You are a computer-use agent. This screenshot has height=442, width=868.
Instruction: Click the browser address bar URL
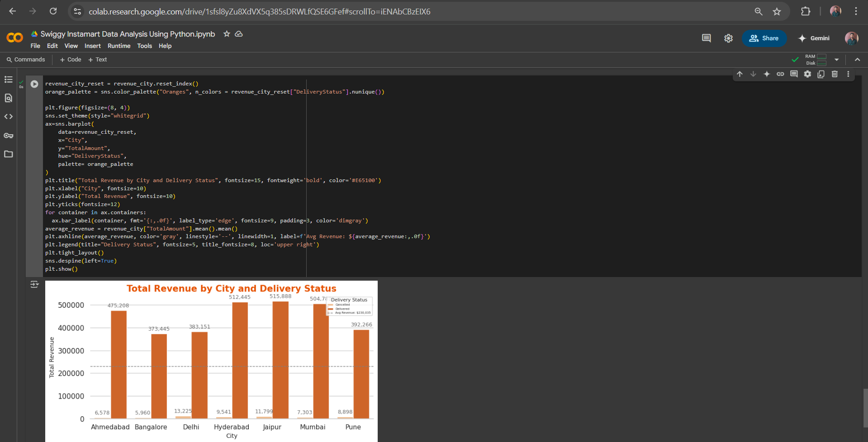click(x=259, y=12)
